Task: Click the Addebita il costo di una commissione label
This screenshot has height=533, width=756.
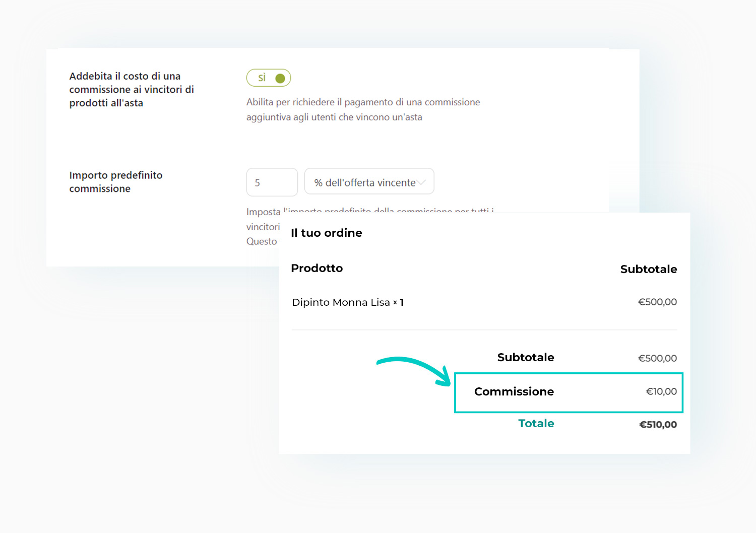Action: pyautogui.click(x=132, y=89)
